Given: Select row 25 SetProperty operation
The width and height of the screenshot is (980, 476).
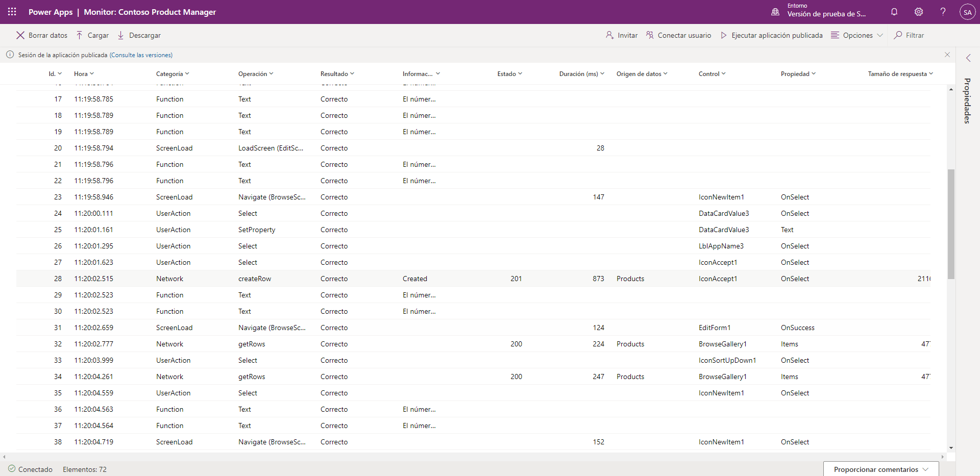Looking at the screenshot, I should [257, 230].
